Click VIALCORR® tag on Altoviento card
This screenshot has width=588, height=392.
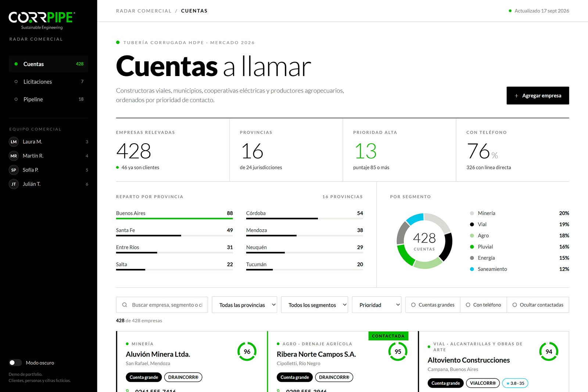[483, 383]
